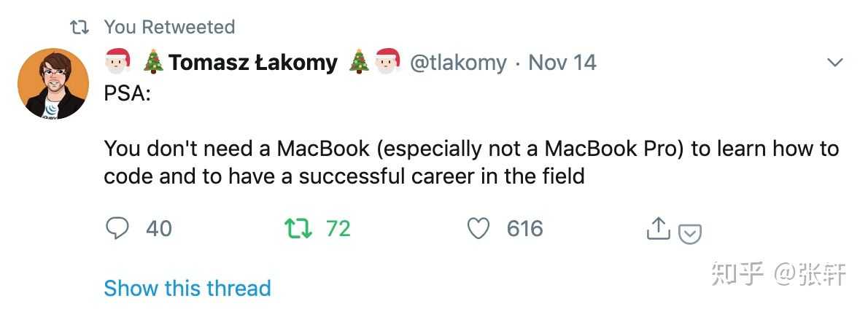Click the small gray retweet icon at top
868x309 pixels.
pos(78,28)
